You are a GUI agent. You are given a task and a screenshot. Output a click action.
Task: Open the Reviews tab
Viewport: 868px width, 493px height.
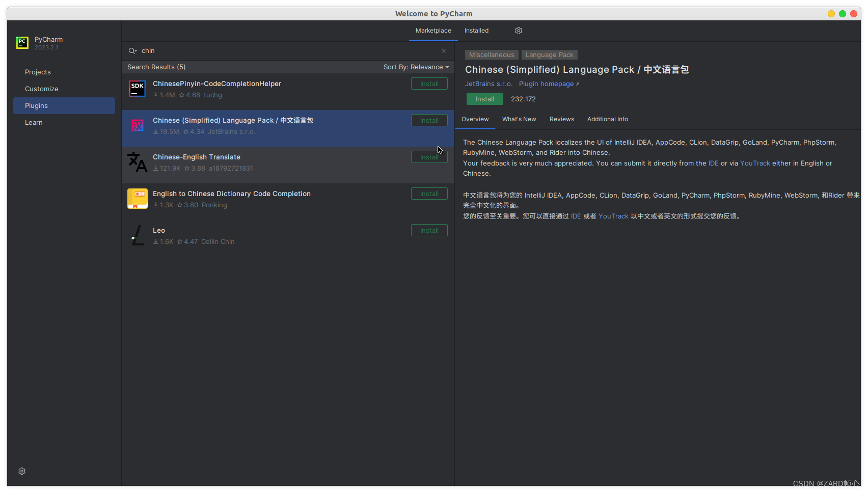coord(562,119)
